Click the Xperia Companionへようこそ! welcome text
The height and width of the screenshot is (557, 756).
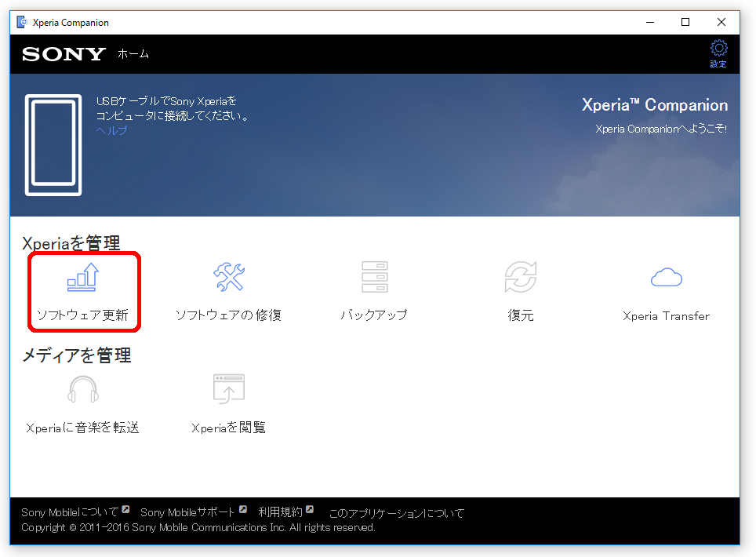(661, 129)
